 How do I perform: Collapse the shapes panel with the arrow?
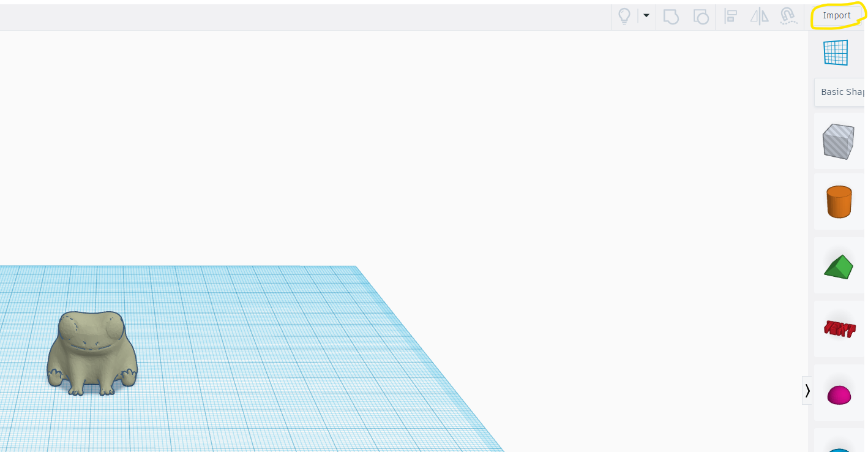point(807,391)
